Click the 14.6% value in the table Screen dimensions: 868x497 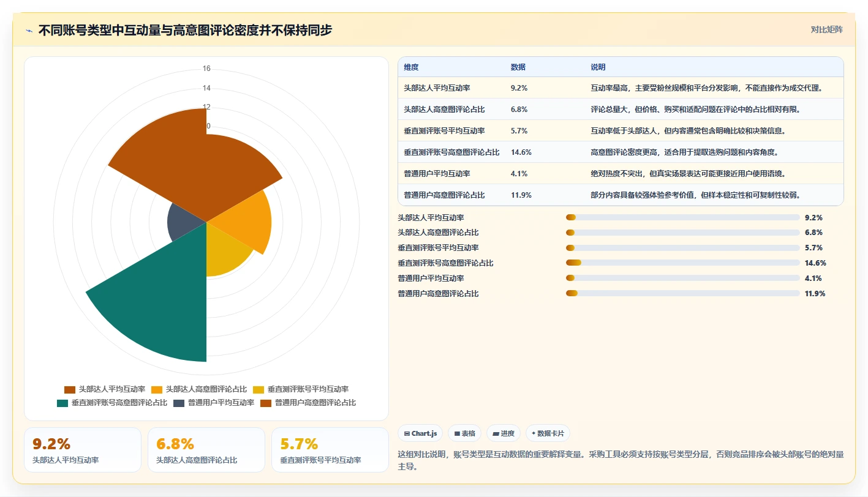click(x=521, y=152)
